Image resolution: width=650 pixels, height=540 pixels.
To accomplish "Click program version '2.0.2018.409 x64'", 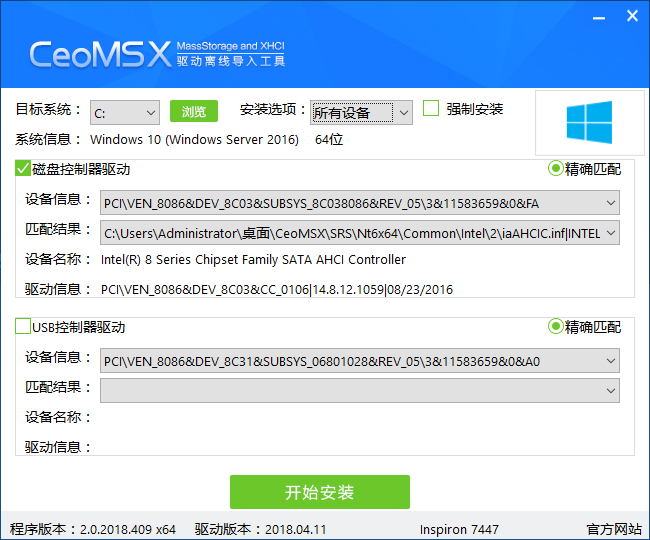I will [128, 530].
